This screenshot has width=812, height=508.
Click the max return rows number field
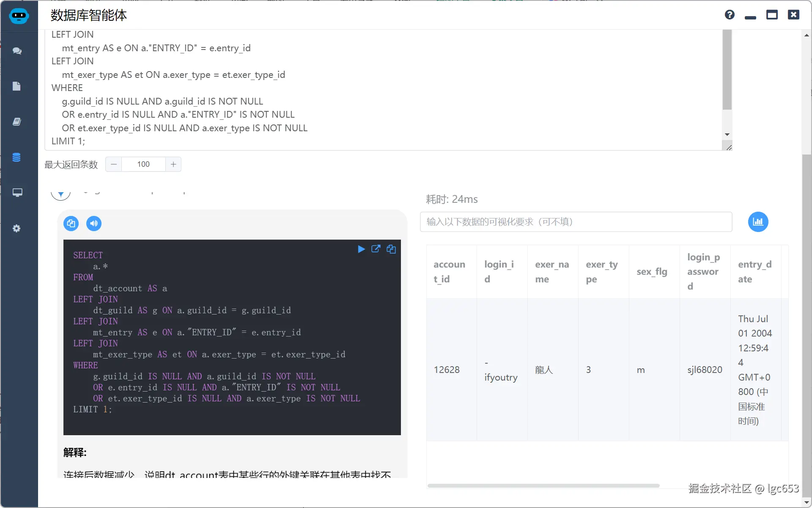click(x=143, y=164)
